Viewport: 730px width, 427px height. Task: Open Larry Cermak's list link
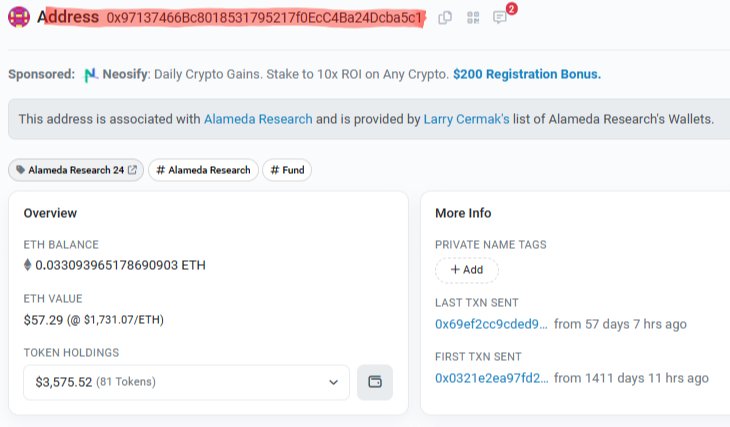point(466,119)
